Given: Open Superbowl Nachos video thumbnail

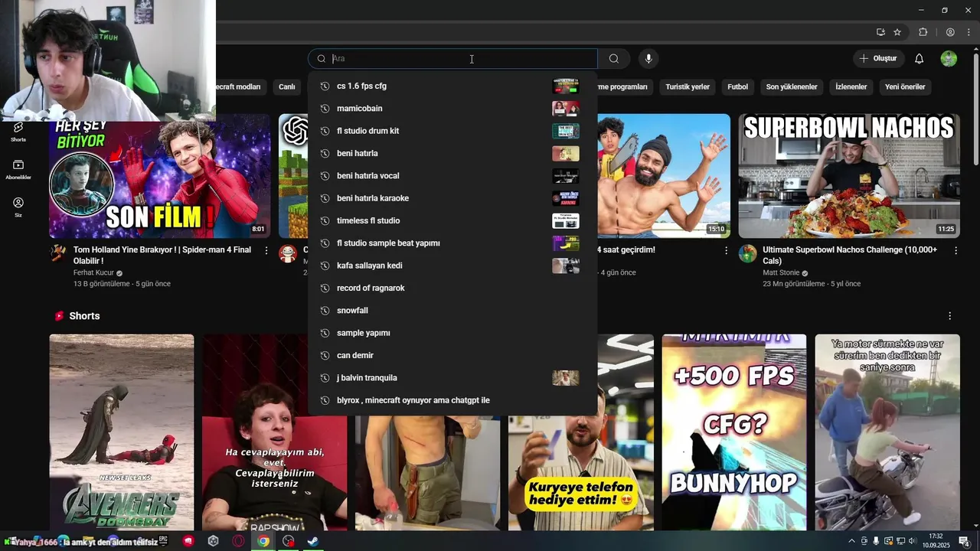Looking at the screenshot, I should pyautogui.click(x=849, y=176).
